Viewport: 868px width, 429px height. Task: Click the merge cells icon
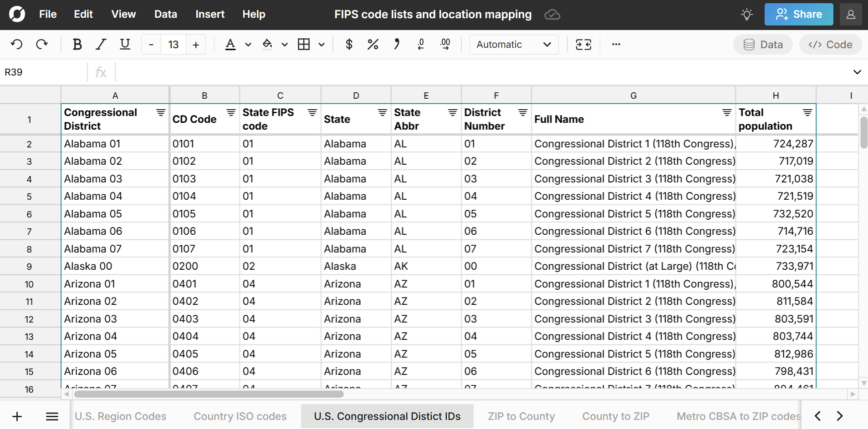tap(583, 45)
